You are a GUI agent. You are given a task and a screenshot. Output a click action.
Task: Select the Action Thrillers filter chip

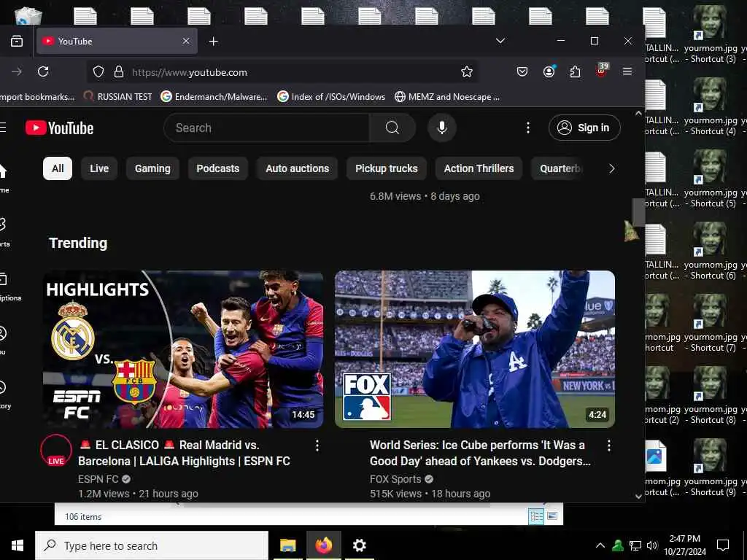tap(479, 168)
